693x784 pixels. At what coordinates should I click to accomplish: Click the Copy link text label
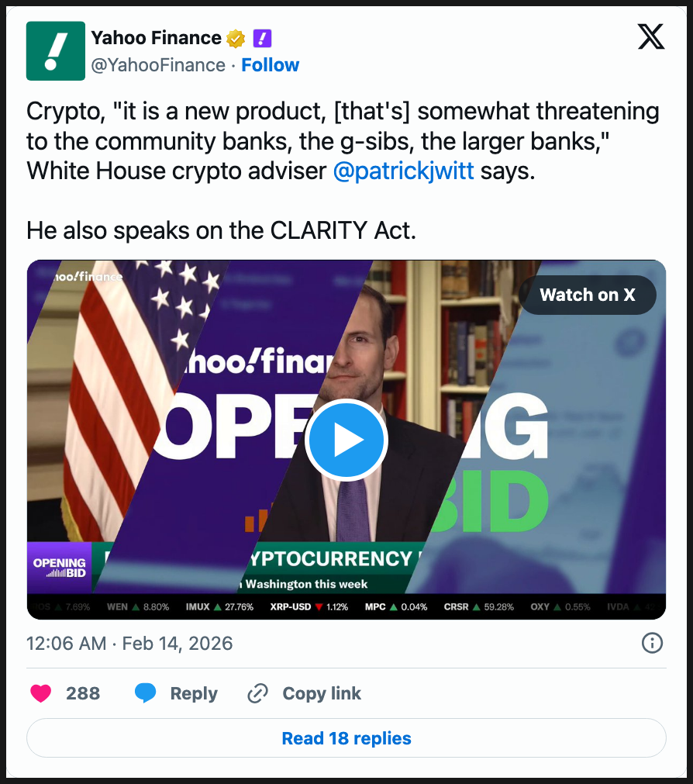pos(322,693)
